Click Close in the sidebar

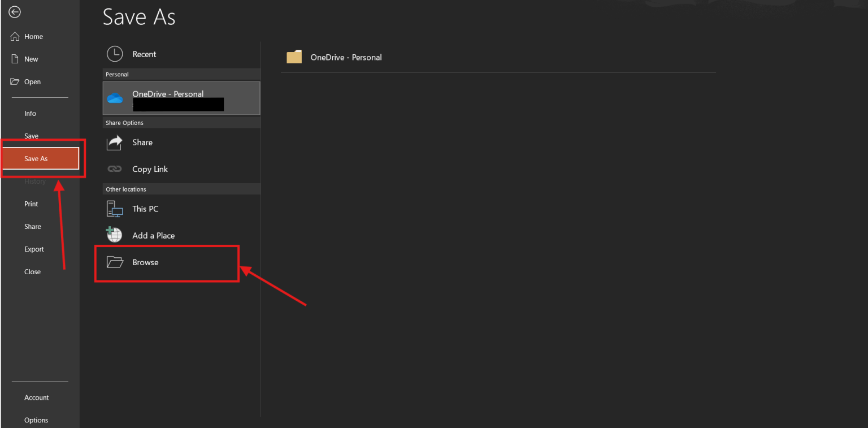click(x=32, y=271)
